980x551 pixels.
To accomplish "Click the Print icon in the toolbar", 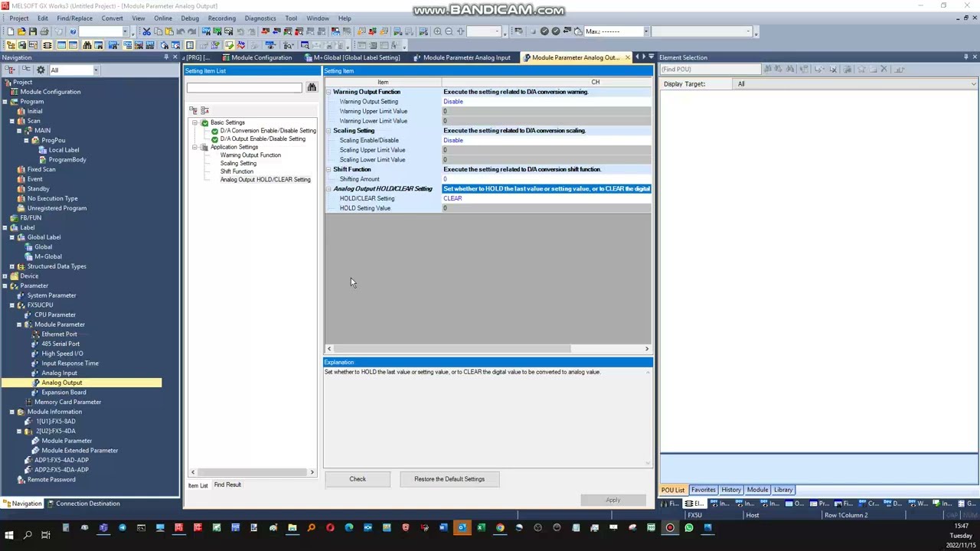I will 44,31.
